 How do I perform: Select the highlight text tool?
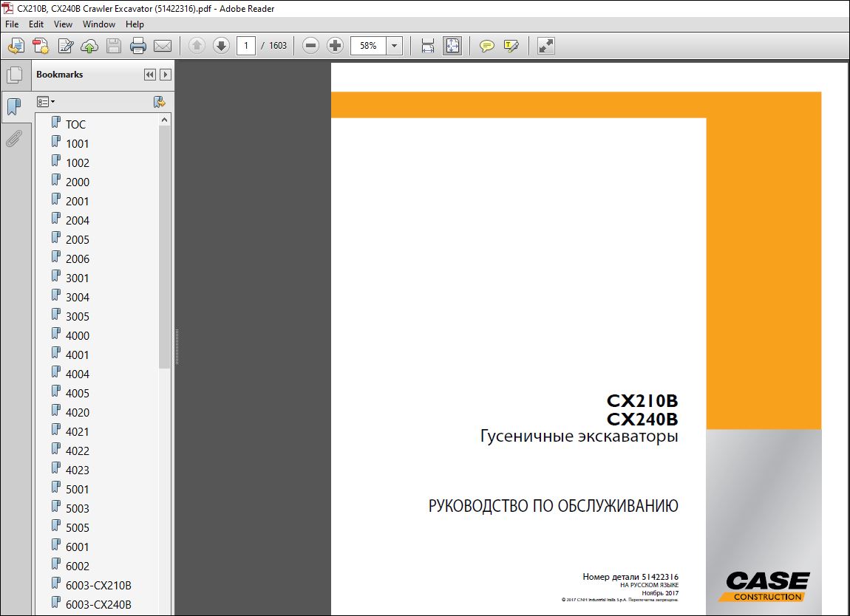pos(511,46)
